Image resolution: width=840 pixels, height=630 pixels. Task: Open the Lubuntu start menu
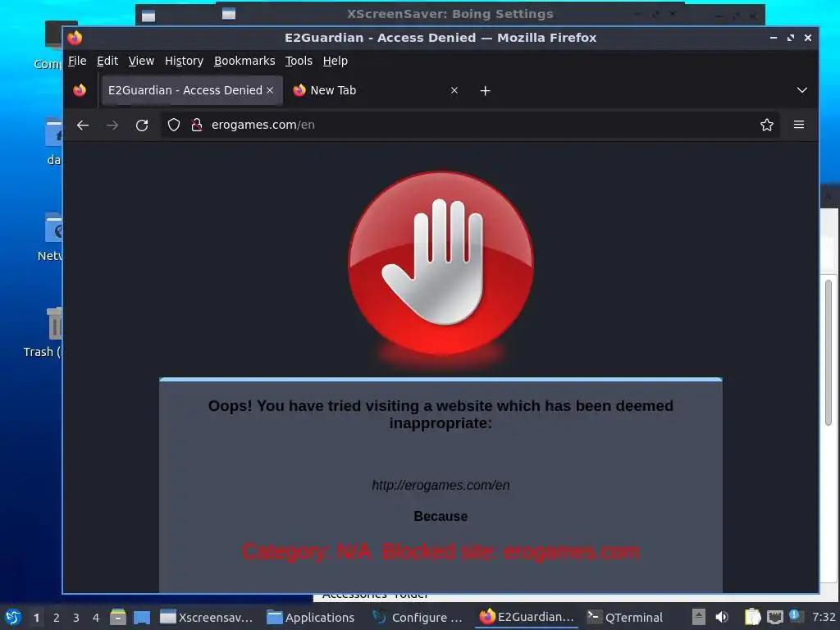12,617
